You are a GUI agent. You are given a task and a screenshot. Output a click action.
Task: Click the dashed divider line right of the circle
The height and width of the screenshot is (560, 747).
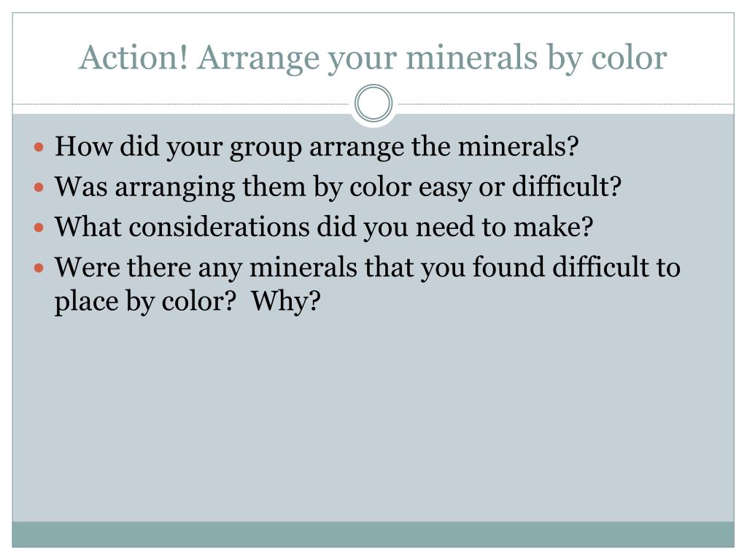click(564, 104)
